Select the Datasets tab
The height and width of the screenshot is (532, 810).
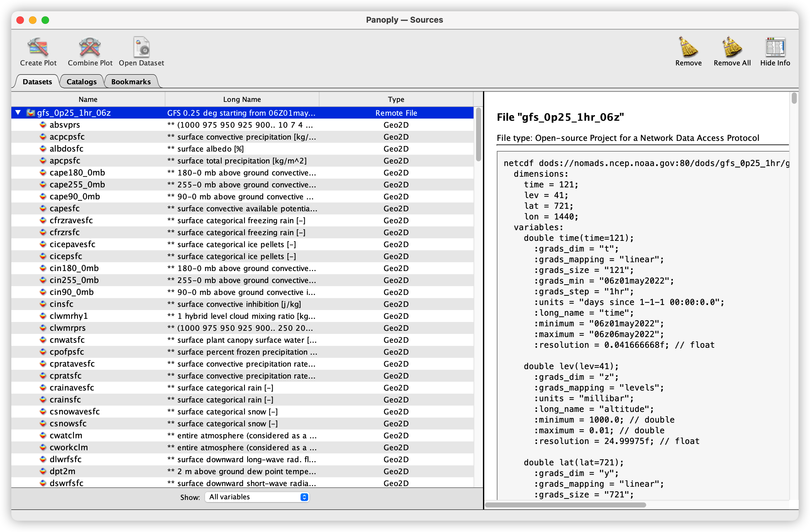pos(37,82)
